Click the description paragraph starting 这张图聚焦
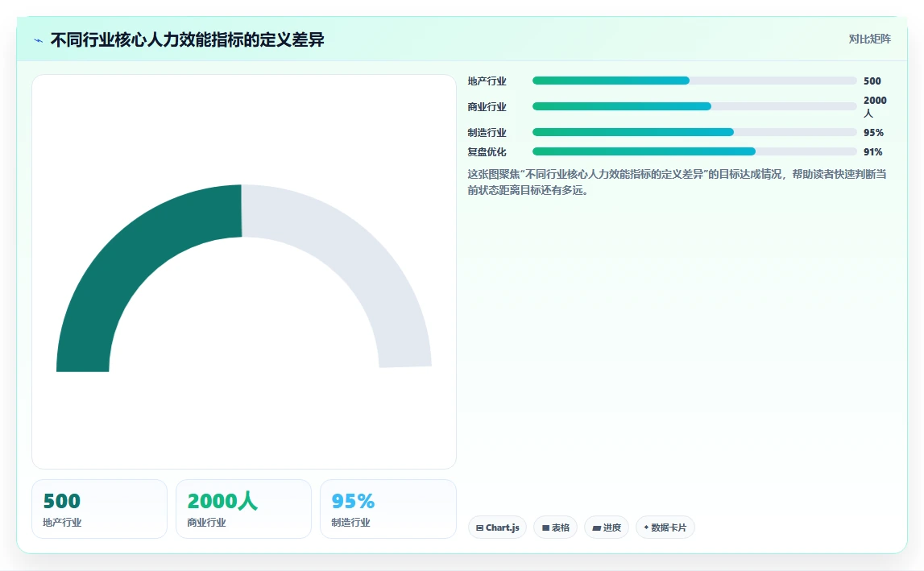Screen dimensions: 924x571 point(677,182)
